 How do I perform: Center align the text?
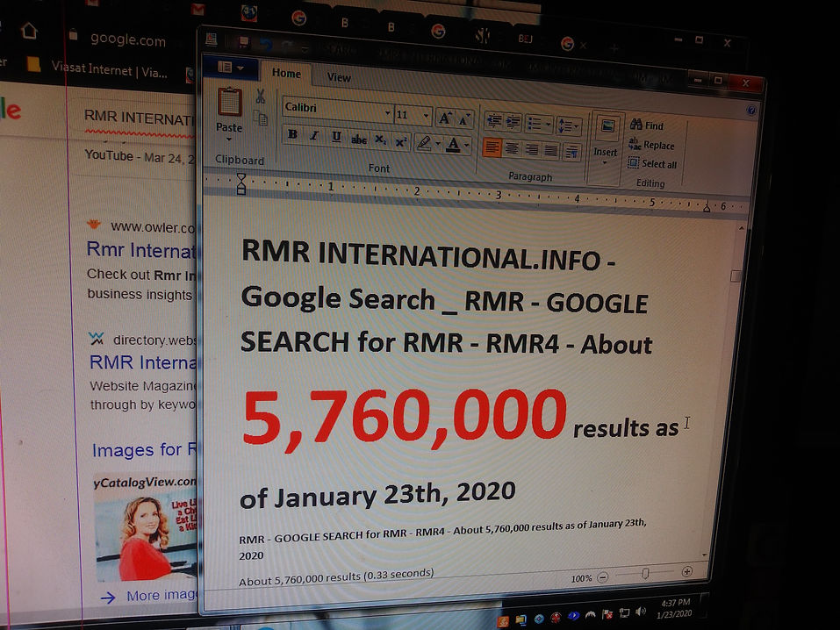coord(512,148)
